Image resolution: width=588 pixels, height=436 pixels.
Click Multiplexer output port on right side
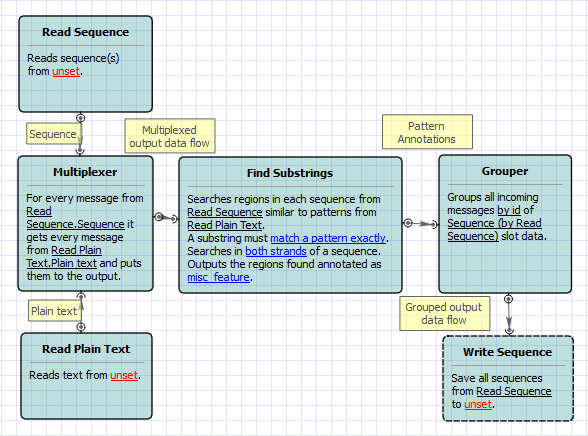(159, 217)
